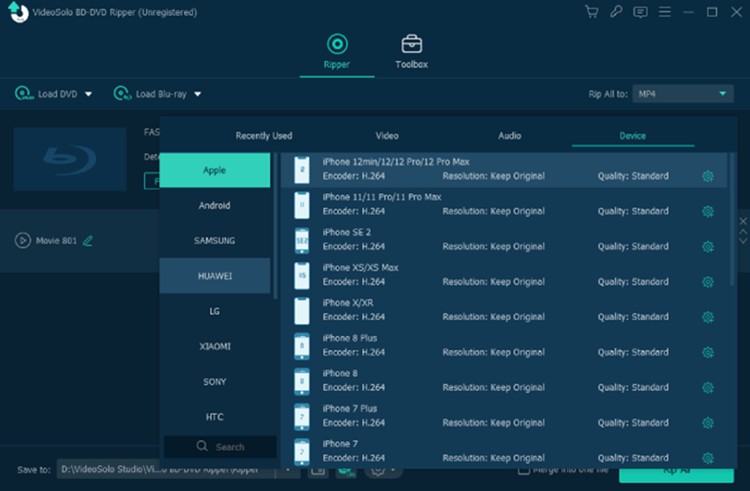This screenshot has height=491, width=750.
Task: Open settings gear for iPhone XS/XS Max
Action: click(708, 282)
